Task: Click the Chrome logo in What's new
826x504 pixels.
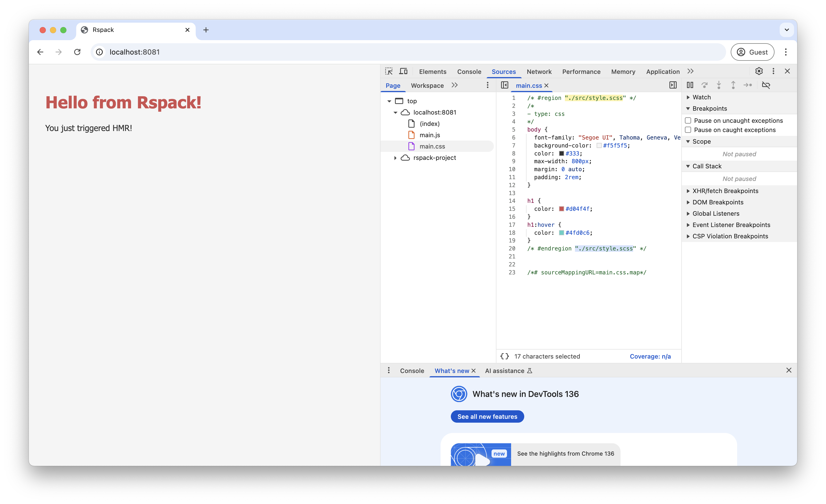Action: [x=459, y=394]
